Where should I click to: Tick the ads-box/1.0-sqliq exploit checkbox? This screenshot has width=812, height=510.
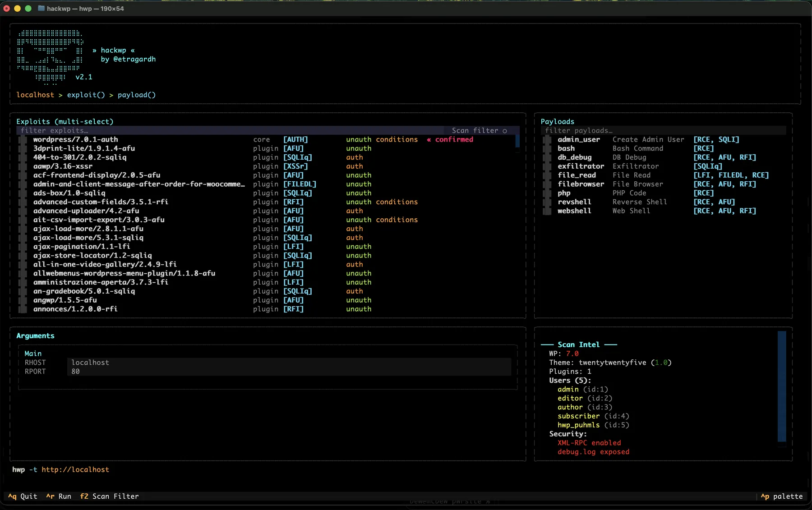[x=23, y=193]
